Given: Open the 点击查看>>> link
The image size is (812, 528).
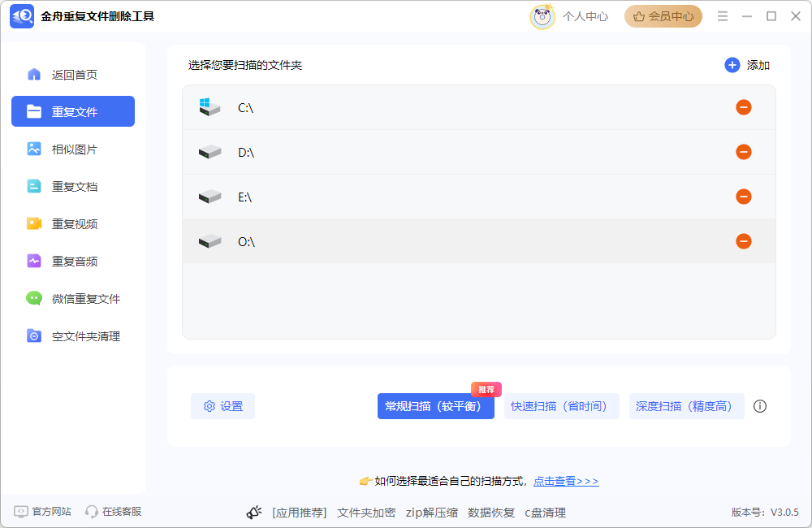Looking at the screenshot, I should click(x=566, y=482).
